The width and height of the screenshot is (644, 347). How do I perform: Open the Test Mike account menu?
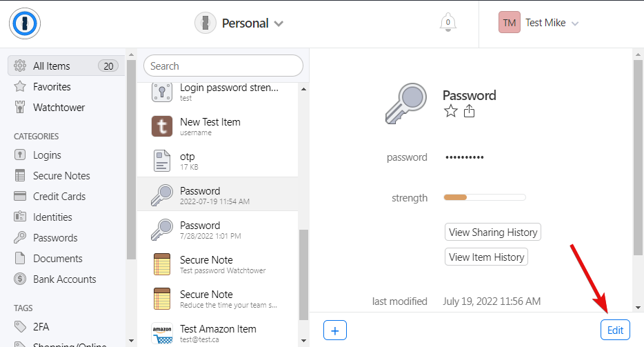(539, 23)
